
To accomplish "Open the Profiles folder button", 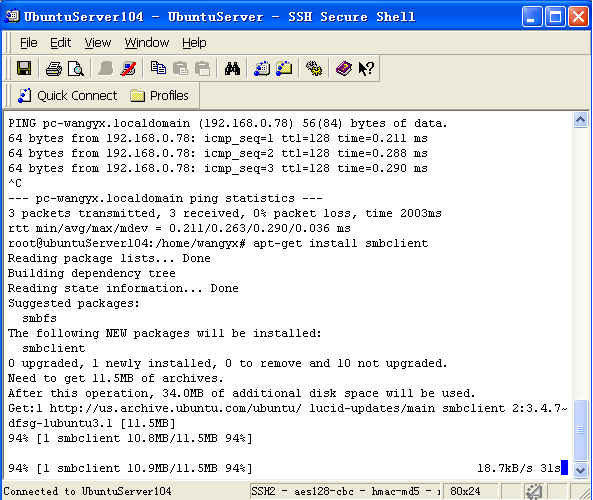I will point(159,96).
